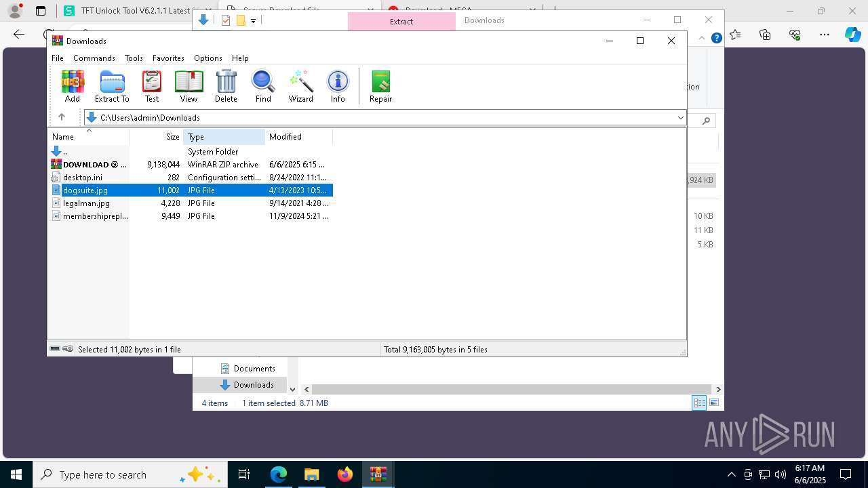Screen dimensions: 868x488
Task: Open the Options menu
Action: pyautogui.click(x=208, y=58)
